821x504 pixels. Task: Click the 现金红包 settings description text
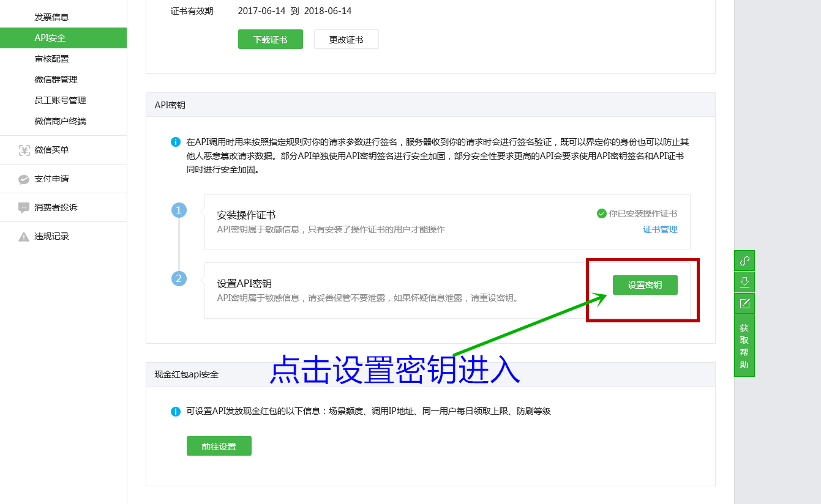coord(369,412)
